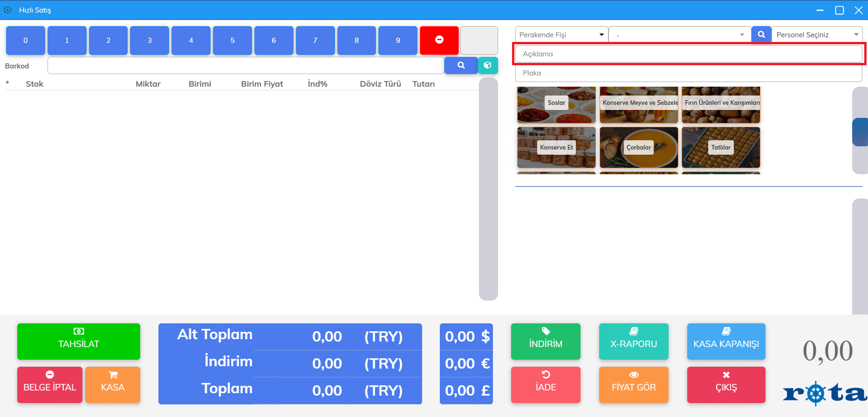The height and width of the screenshot is (417, 868).
Task: Click the barcode search magnifier button
Action: pyautogui.click(x=461, y=66)
